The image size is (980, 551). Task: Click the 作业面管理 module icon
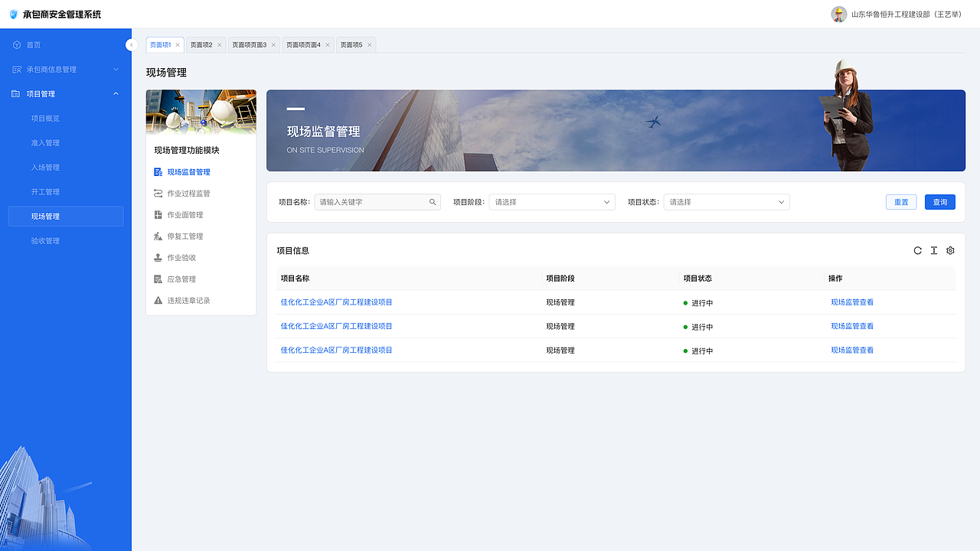158,214
